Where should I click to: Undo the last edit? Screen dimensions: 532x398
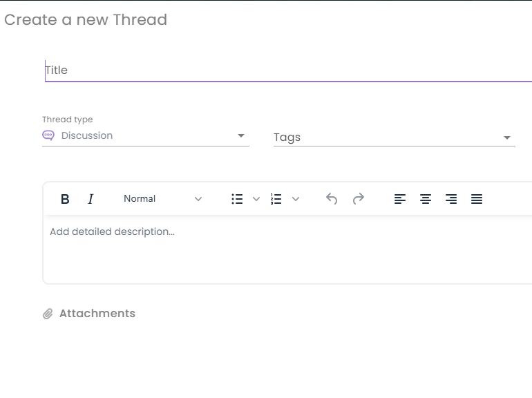coord(332,199)
